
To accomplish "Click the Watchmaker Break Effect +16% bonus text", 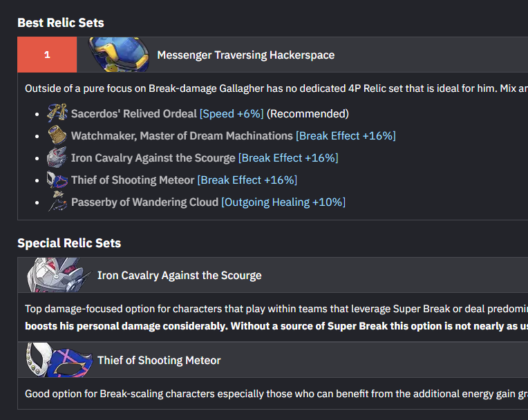I will pyautogui.click(x=346, y=136).
